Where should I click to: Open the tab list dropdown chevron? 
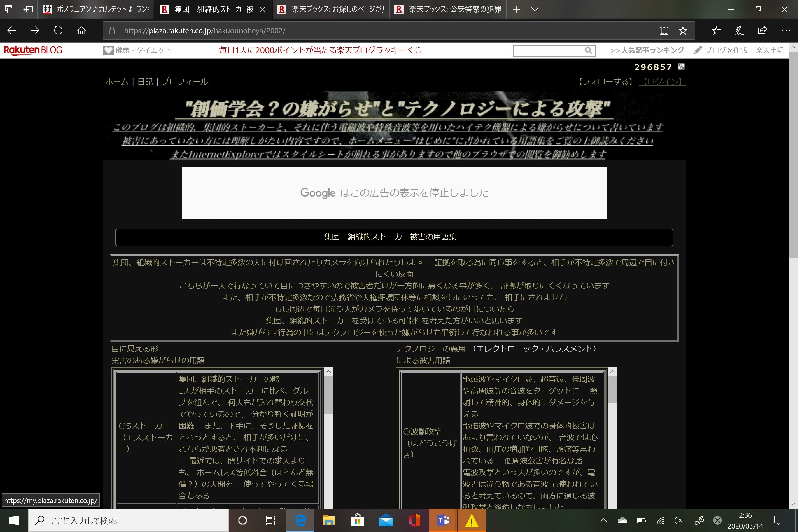535,10
